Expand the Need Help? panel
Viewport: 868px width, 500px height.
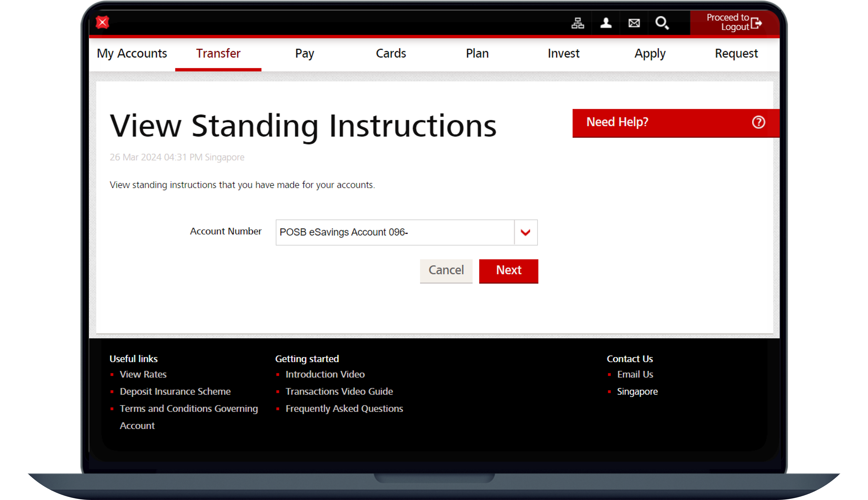[676, 123]
